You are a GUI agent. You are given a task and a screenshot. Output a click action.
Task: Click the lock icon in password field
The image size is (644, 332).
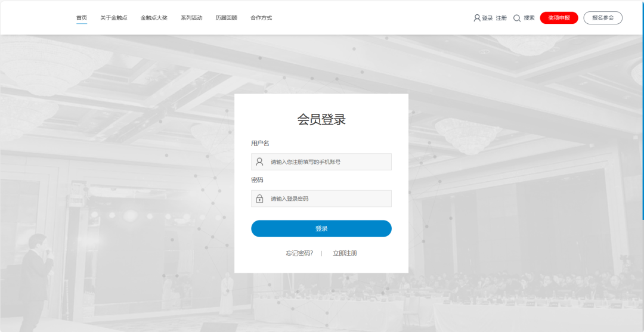[x=259, y=198]
